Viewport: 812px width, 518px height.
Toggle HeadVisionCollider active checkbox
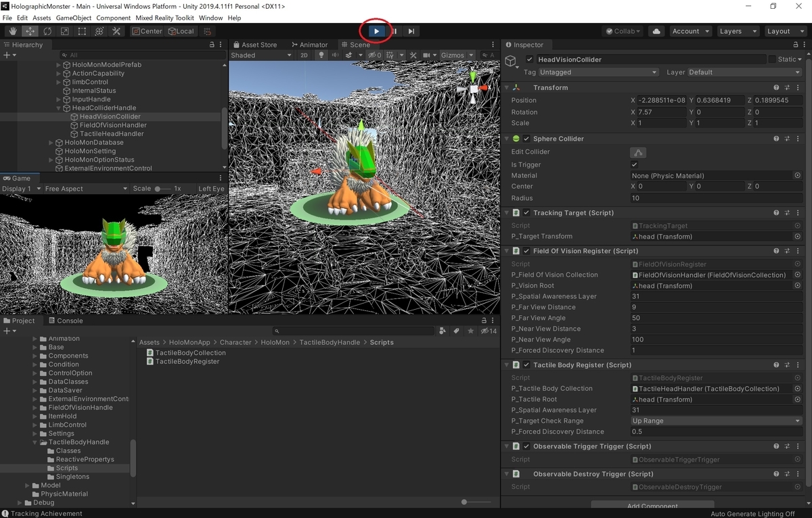pos(529,60)
